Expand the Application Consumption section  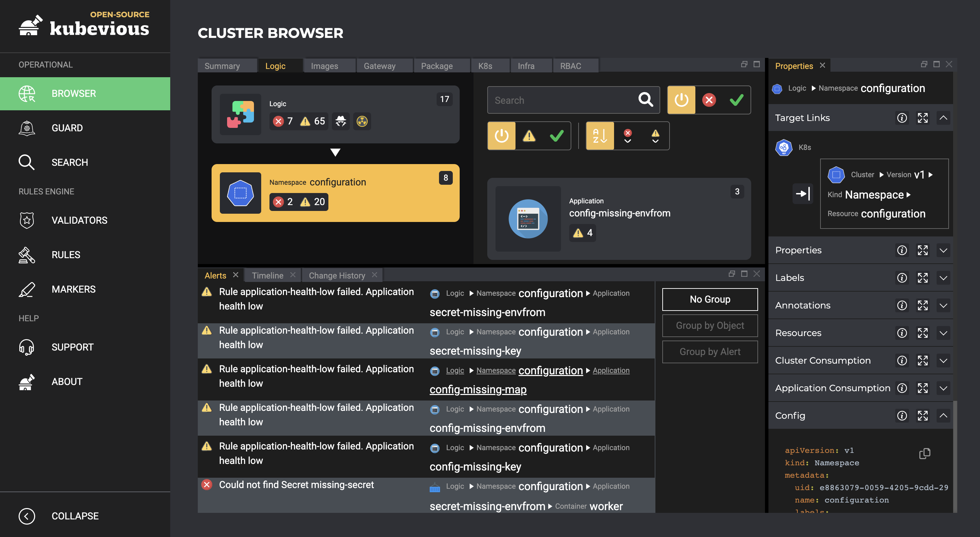click(x=943, y=388)
